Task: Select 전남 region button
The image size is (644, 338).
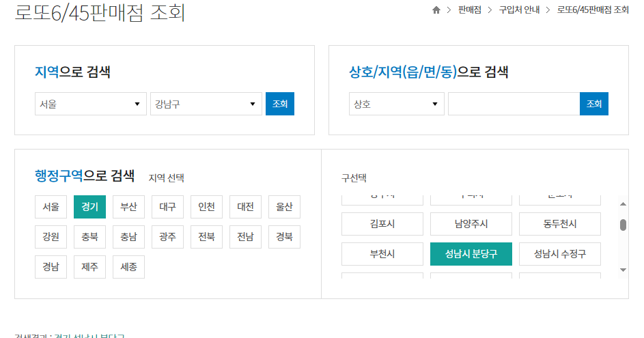Action: tap(245, 237)
